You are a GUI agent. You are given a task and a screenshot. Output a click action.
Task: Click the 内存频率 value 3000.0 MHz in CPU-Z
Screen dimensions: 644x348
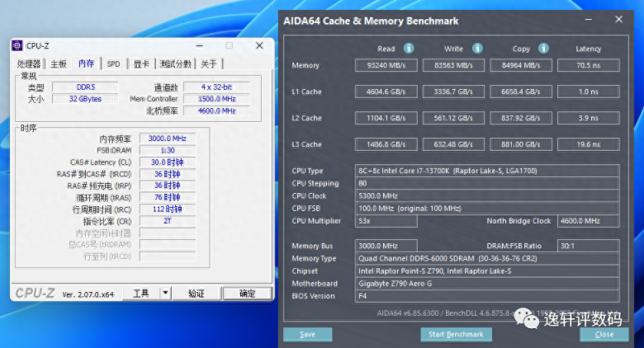point(168,139)
